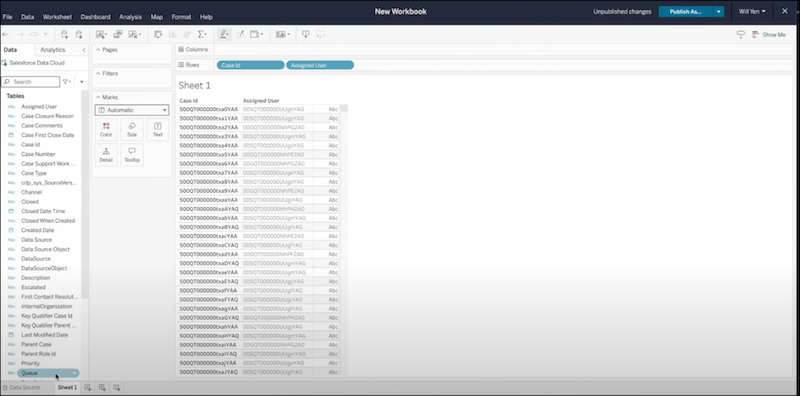
Task: Open the Format menu
Action: pos(181,17)
